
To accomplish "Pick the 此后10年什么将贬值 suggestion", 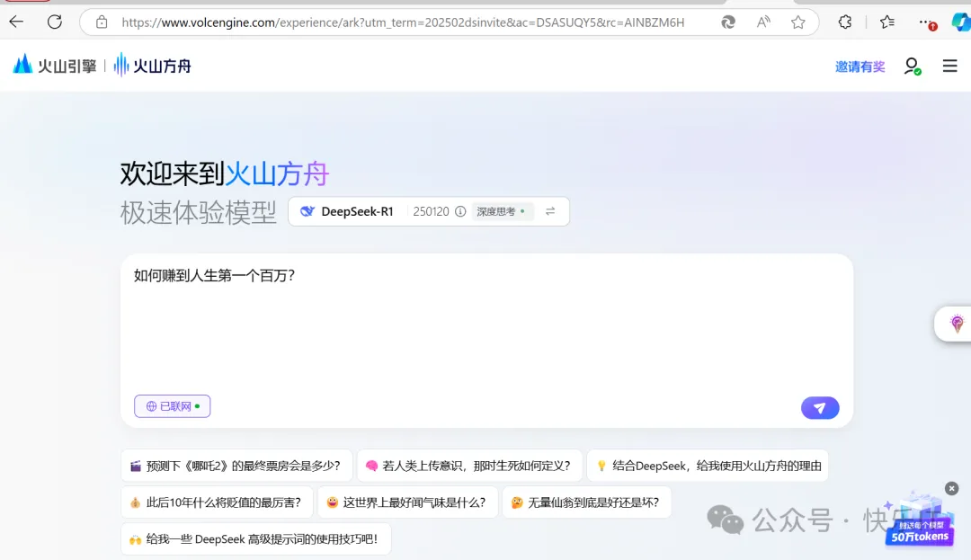I will [217, 502].
